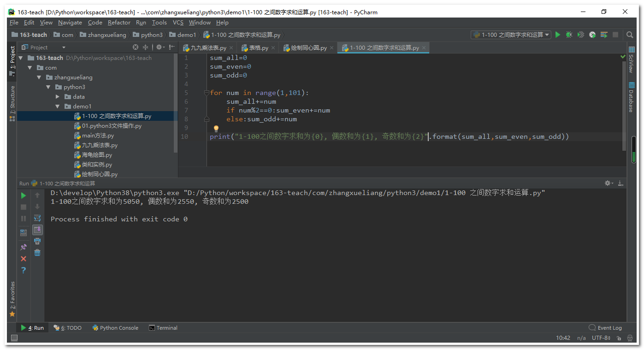The height and width of the screenshot is (350, 644).
Task: Collapse the 163-teach root folder
Action: [x=21, y=58]
